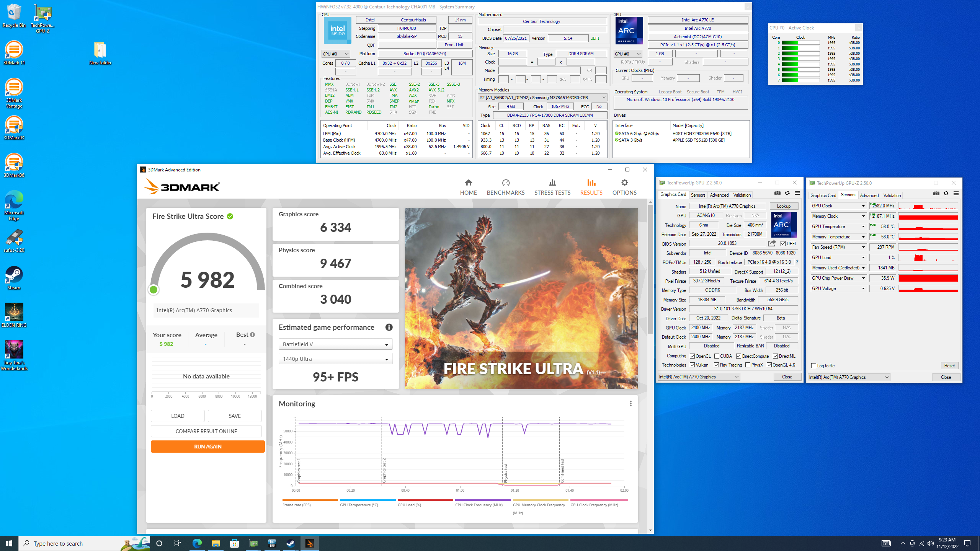
Task: Open the Advanced tab in the GPU-Z Graphics Card window
Action: click(x=719, y=195)
